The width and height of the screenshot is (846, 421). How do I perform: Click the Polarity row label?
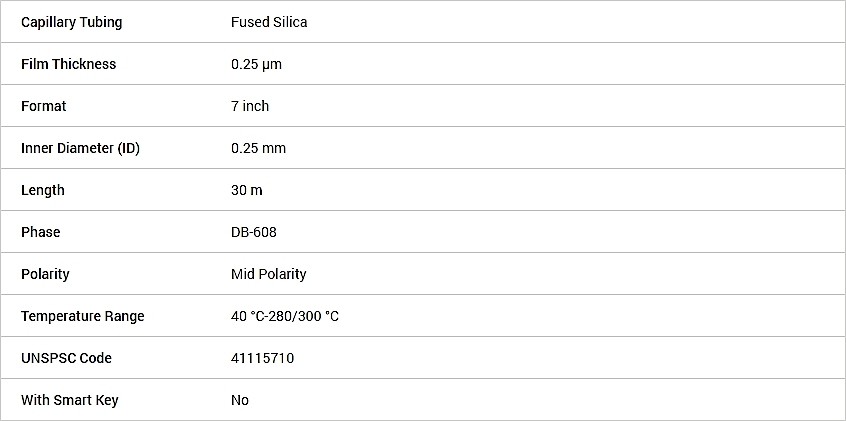(45, 274)
